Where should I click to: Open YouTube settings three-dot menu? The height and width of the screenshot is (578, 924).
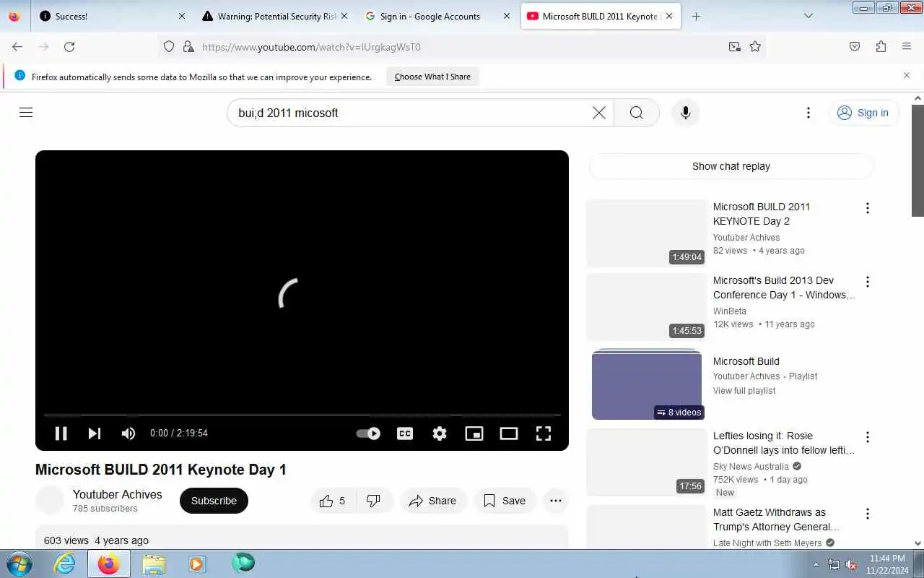[808, 113]
